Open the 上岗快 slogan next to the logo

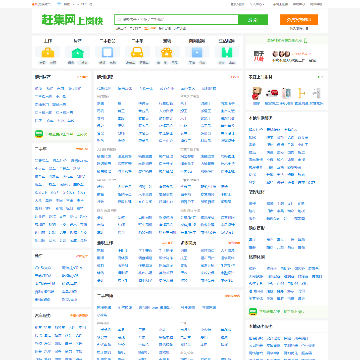tap(90, 21)
